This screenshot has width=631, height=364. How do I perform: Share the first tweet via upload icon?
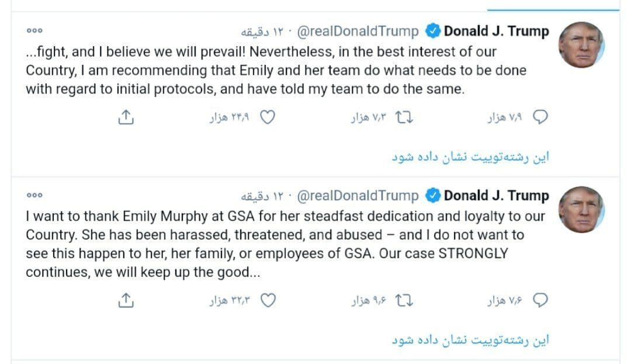click(x=126, y=117)
